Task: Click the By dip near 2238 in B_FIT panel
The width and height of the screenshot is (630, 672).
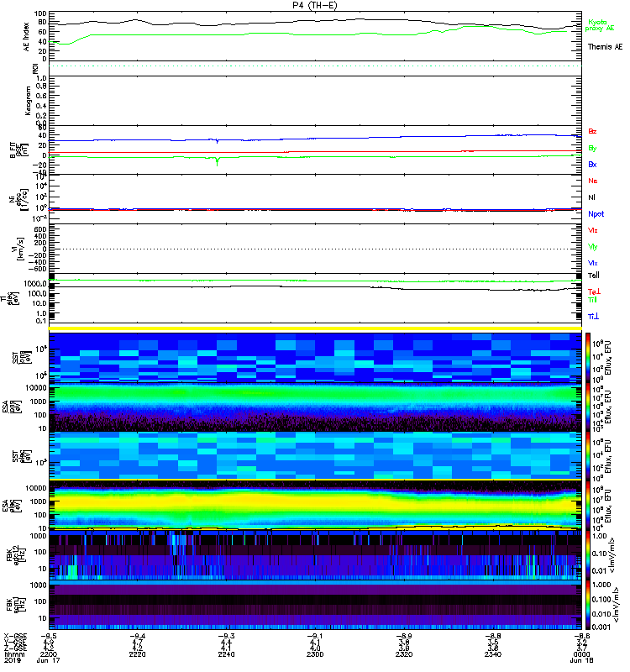Action: [x=218, y=161]
